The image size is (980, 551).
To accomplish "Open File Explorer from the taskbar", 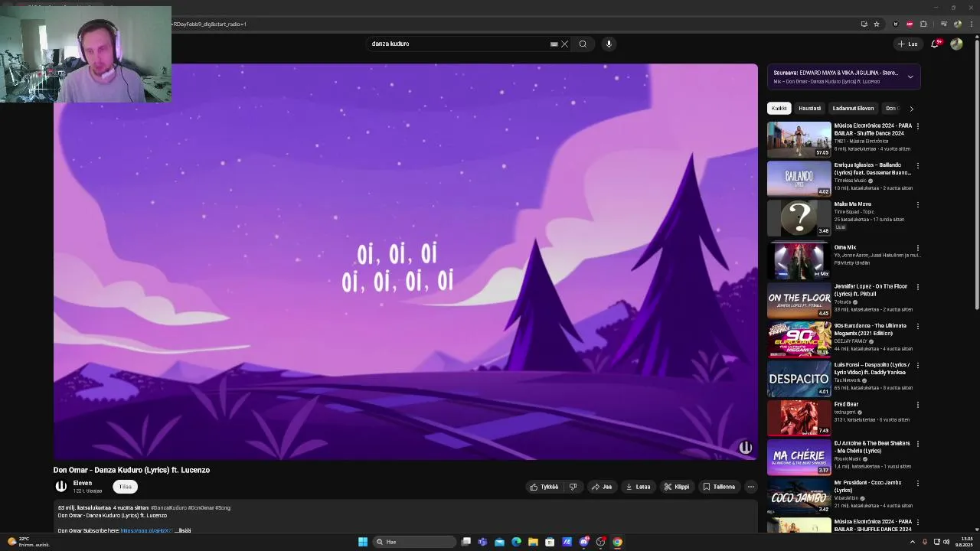I will (533, 542).
